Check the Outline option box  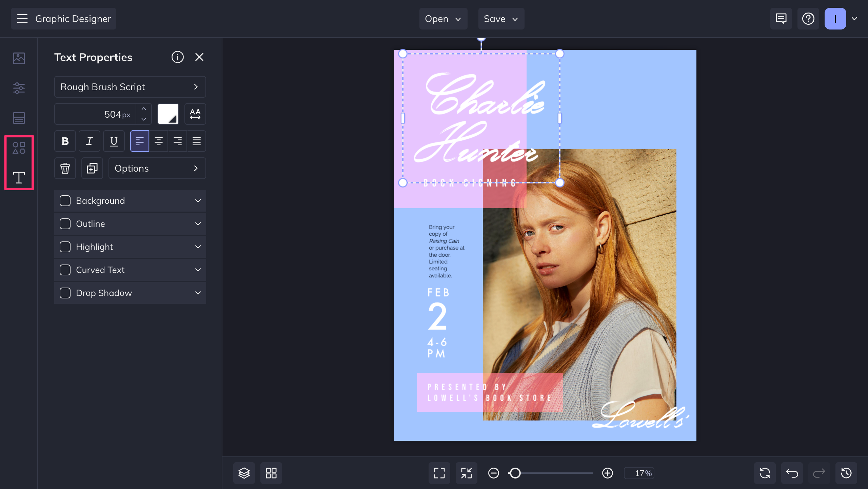click(65, 224)
